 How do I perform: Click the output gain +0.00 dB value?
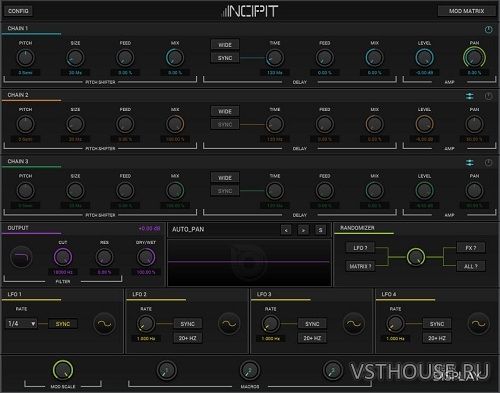[149, 229]
